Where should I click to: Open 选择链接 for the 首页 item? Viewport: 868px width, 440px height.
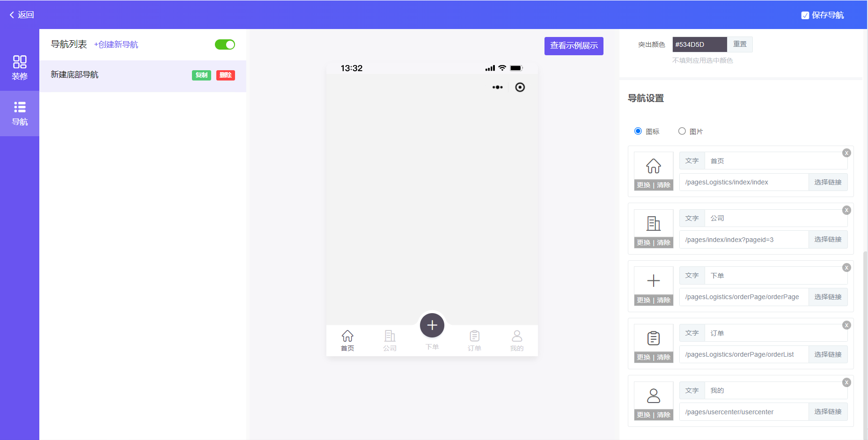point(827,182)
